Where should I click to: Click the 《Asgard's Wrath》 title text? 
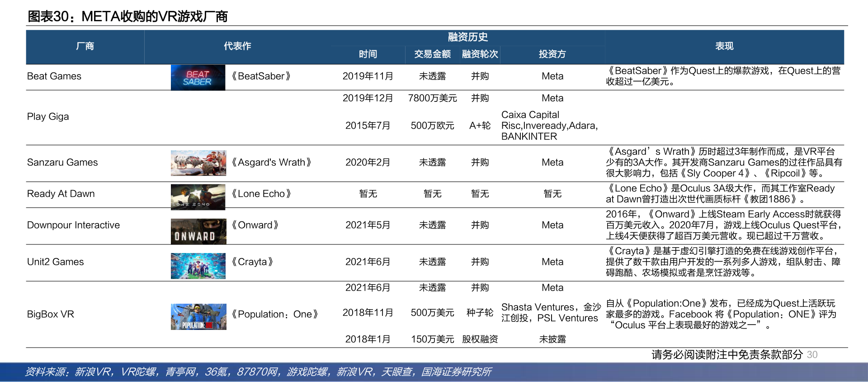[x=271, y=162]
